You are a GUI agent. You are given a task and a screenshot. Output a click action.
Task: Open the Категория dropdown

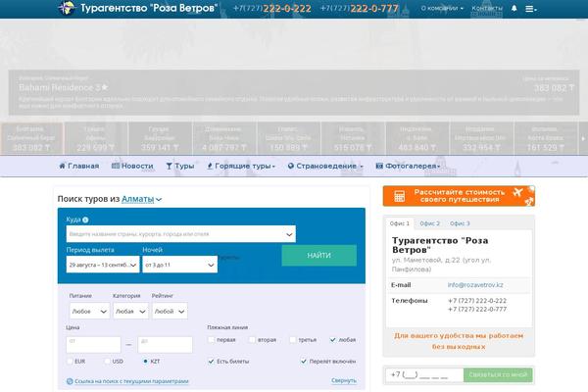pyautogui.click(x=131, y=311)
